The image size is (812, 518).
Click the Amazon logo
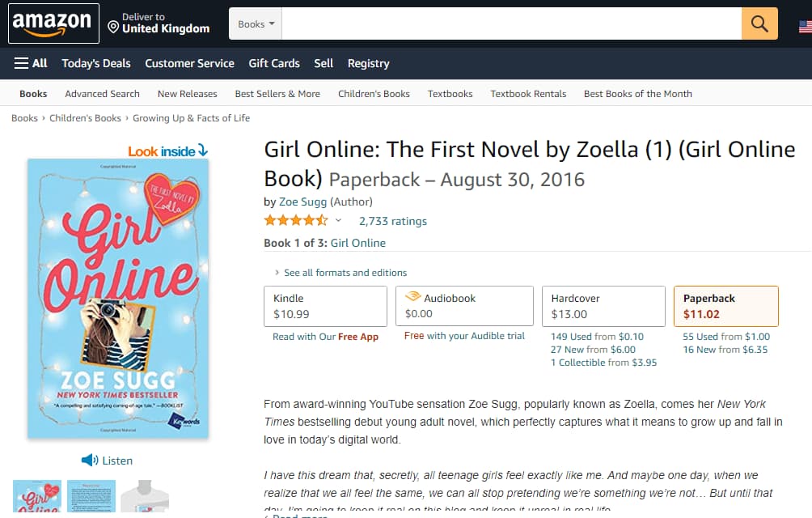(53, 23)
